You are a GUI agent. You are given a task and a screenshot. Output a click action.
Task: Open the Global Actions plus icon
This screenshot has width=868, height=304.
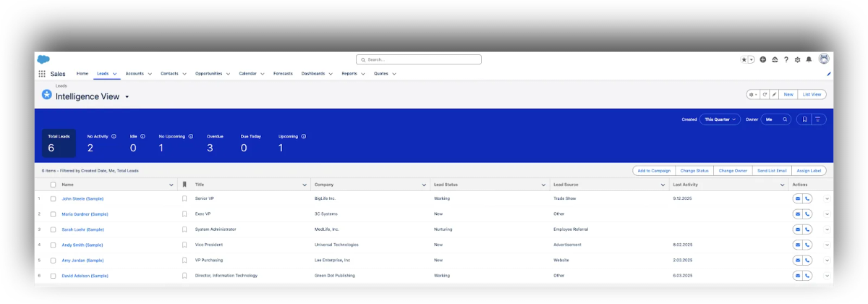click(x=762, y=59)
